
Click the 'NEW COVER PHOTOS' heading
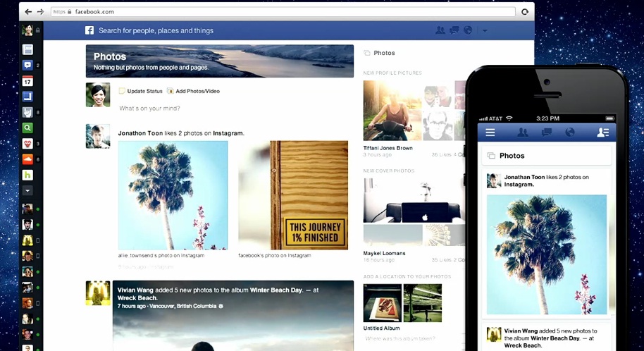[x=388, y=171]
